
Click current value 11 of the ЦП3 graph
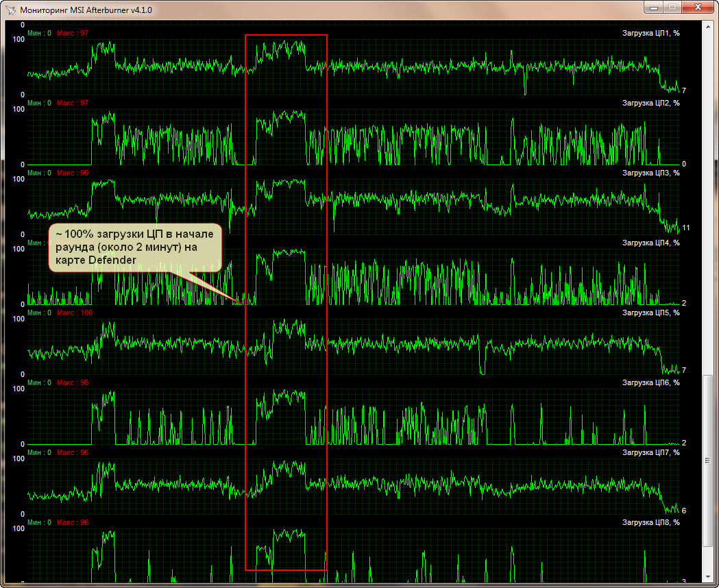[x=685, y=228]
